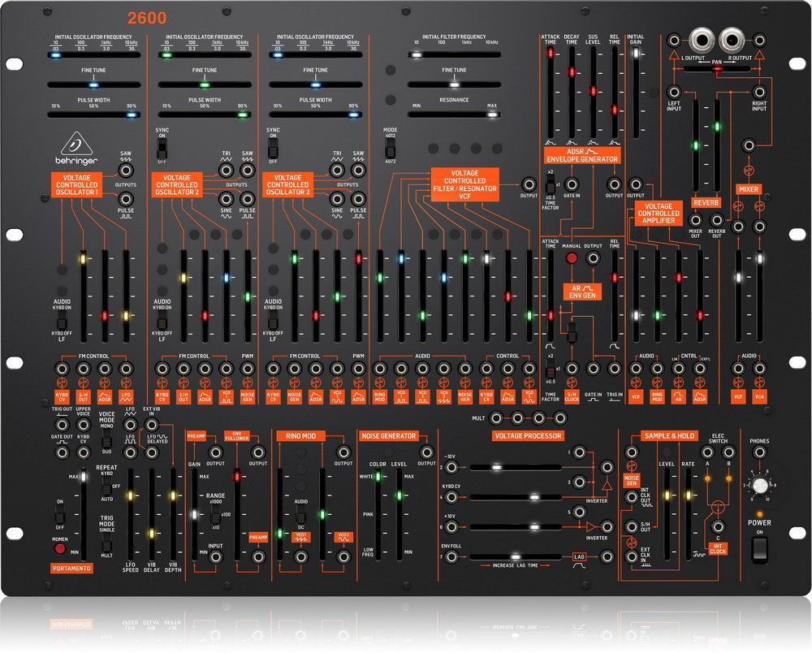
Task: Click the large L OUTPUT jack
Action: click(702, 40)
